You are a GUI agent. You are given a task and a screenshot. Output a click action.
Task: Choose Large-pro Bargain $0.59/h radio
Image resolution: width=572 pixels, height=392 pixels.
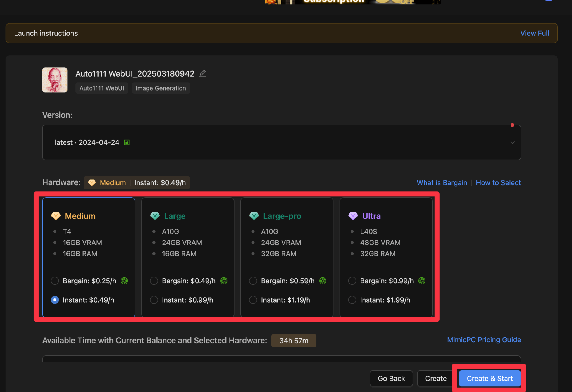pos(253,281)
